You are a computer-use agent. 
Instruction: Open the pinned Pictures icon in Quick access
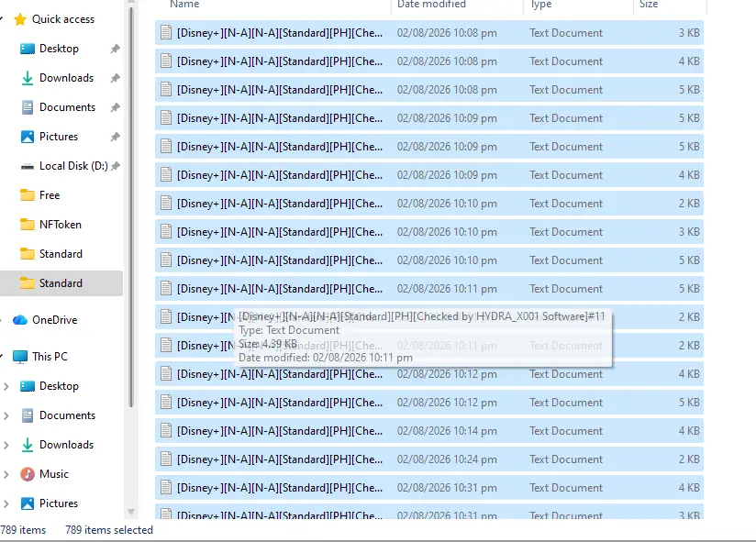tap(28, 137)
